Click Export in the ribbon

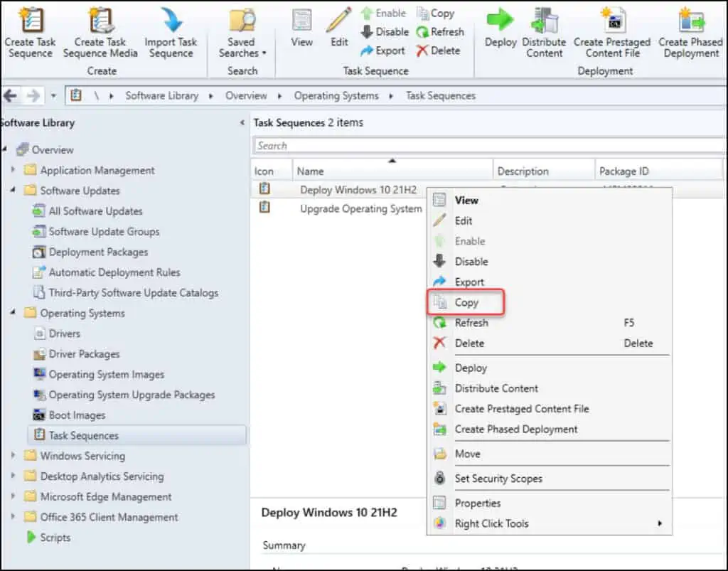pyautogui.click(x=383, y=50)
